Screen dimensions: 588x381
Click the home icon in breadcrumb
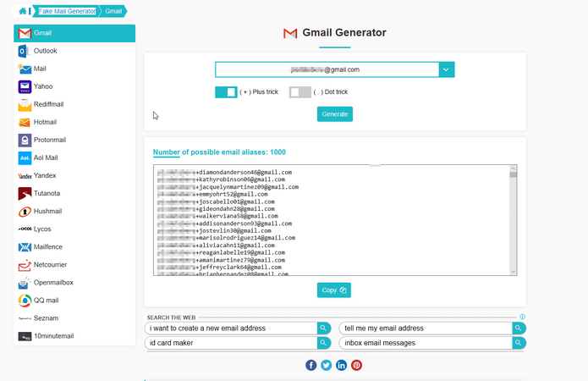pos(23,11)
